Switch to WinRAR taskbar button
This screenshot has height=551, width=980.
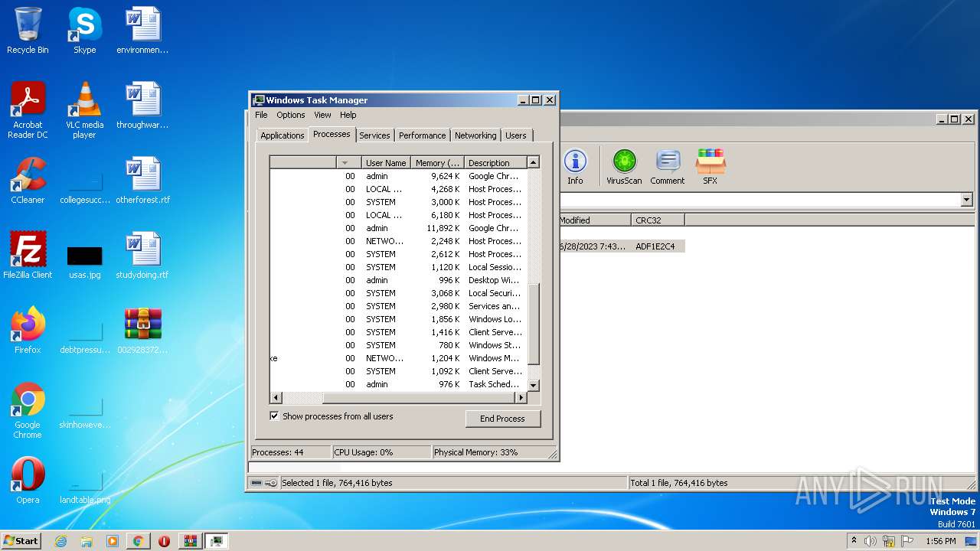tap(190, 541)
